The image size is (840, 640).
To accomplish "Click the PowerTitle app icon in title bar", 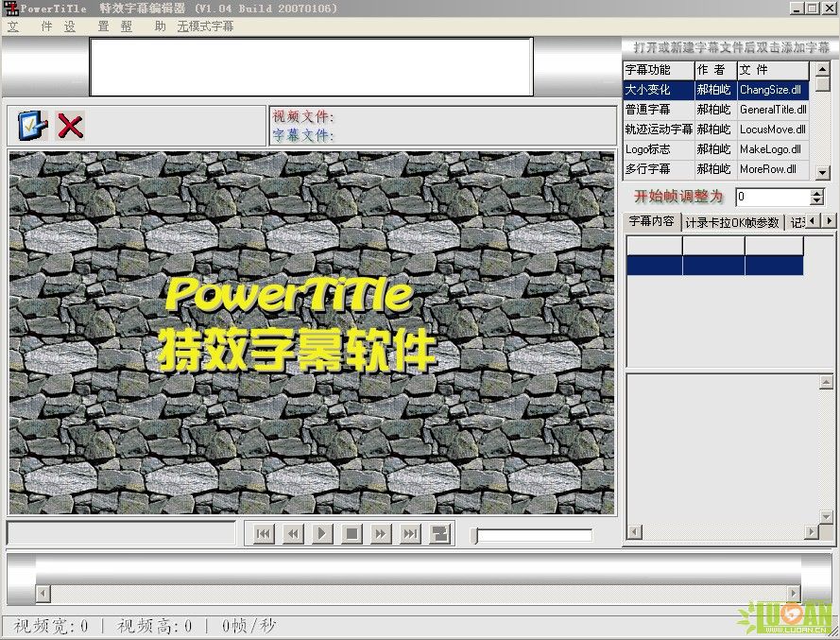I will (x=10, y=9).
